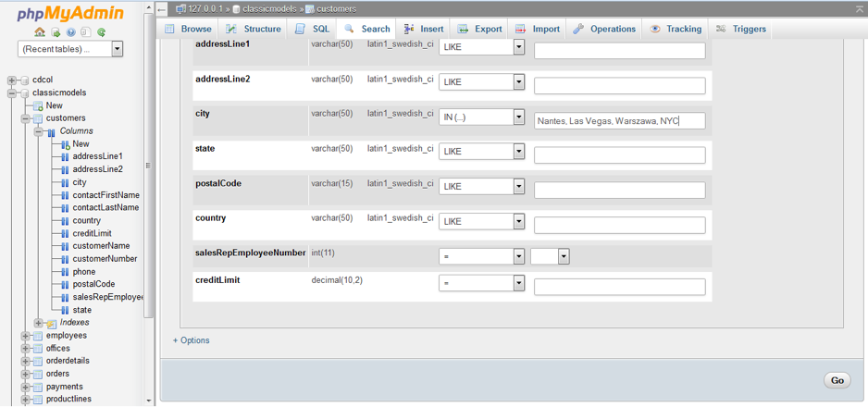Image resolution: width=868 pixels, height=407 pixels.
Task: Open the documentation help icon
Action: (x=70, y=32)
